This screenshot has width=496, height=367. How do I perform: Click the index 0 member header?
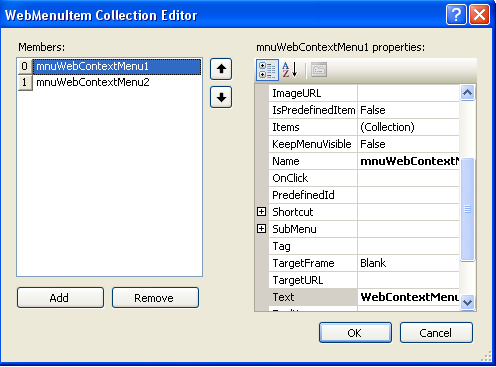pos(25,66)
